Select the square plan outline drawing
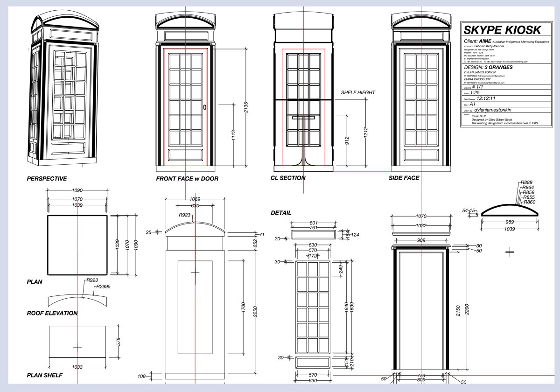 click(x=77, y=245)
